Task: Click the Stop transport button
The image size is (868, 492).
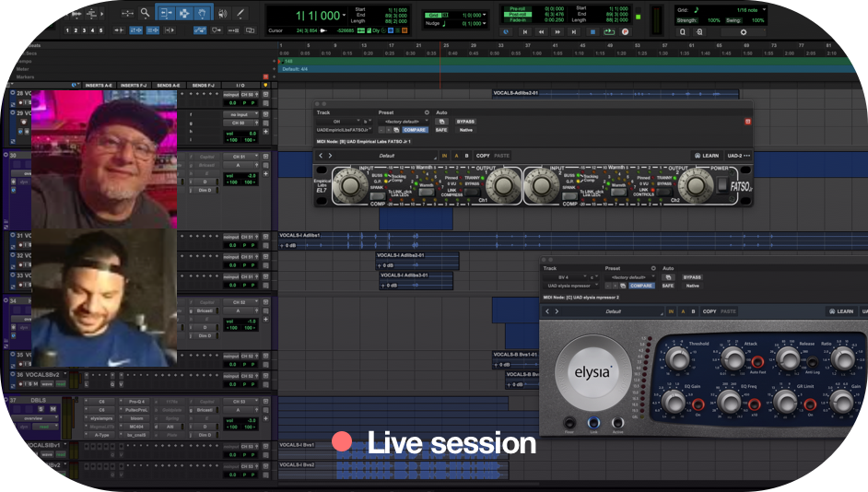Action: [592, 32]
